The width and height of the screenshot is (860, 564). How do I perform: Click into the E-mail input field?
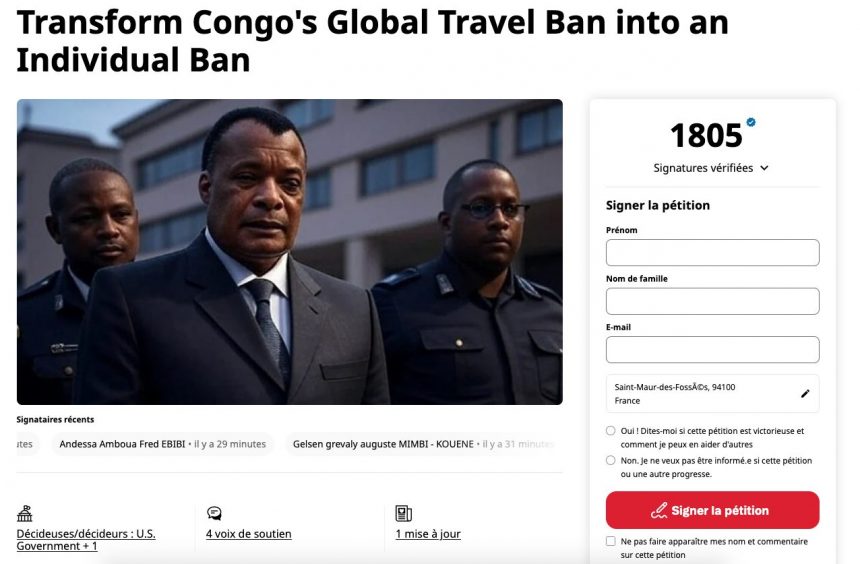[x=712, y=350]
